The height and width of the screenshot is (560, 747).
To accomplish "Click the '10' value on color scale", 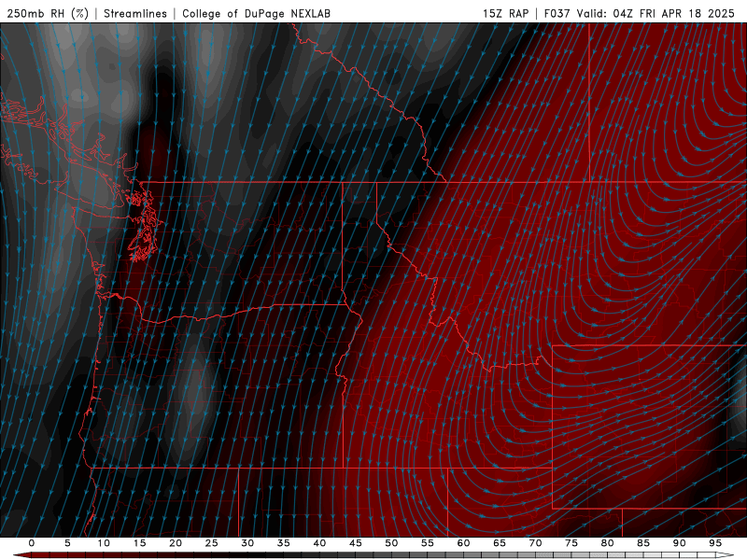I will point(104,543).
